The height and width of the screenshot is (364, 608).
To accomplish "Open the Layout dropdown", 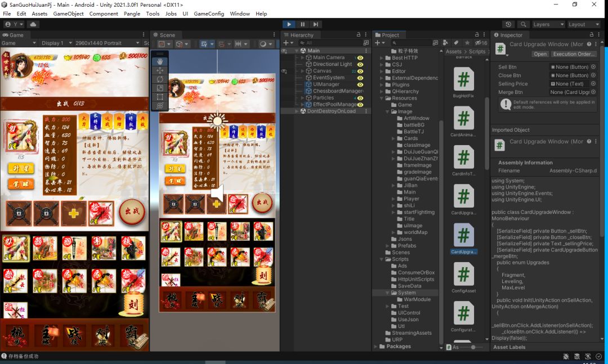I will click(583, 24).
